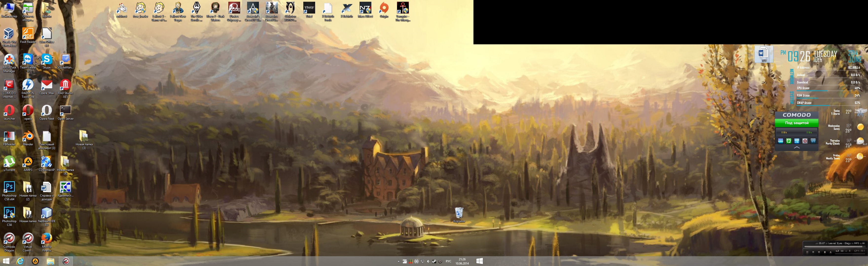The image size is (868, 266).
Task: Toggle the equalizer button in the music player
Action: pos(837,251)
